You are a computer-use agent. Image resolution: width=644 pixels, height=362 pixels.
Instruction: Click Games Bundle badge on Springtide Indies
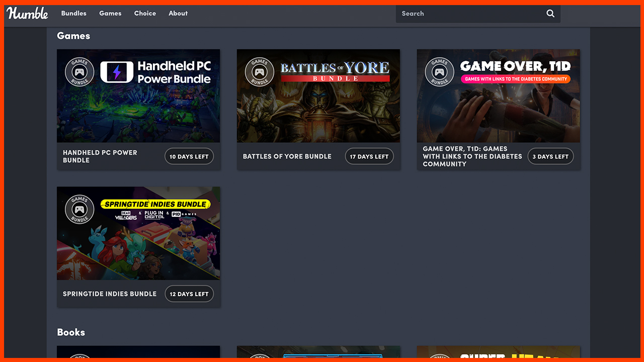click(x=79, y=210)
